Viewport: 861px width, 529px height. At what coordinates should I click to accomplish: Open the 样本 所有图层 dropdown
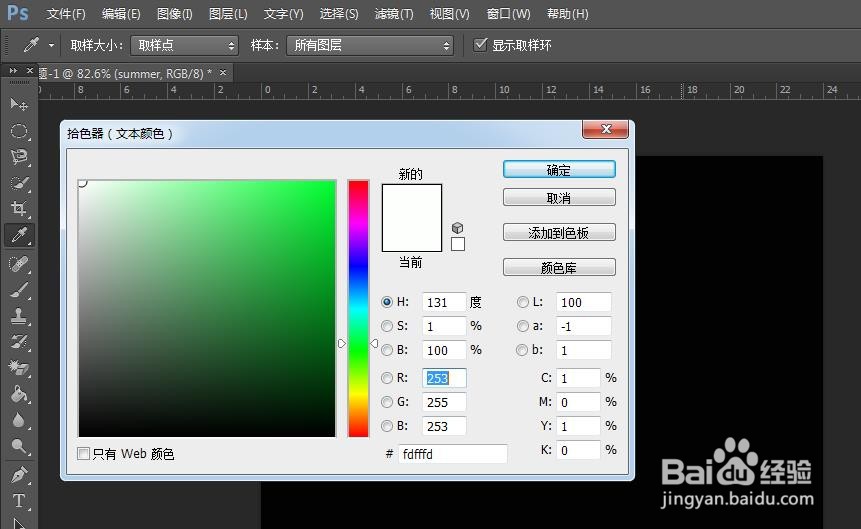(x=370, y=45)
